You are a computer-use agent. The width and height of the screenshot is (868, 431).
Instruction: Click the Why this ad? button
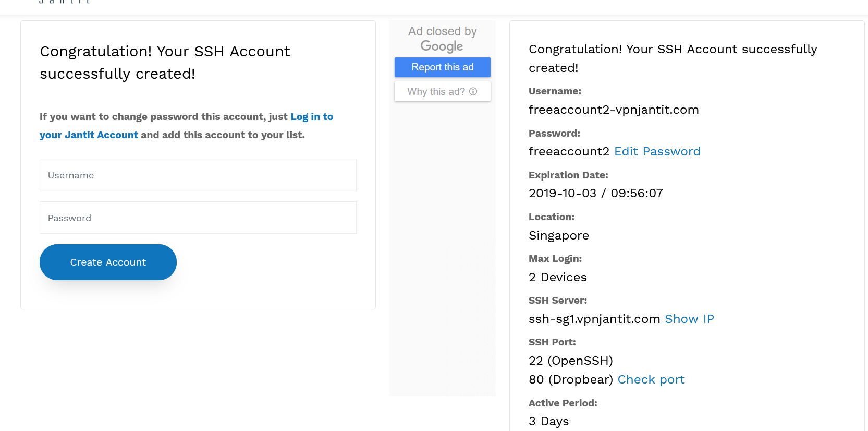click(436, 92)
